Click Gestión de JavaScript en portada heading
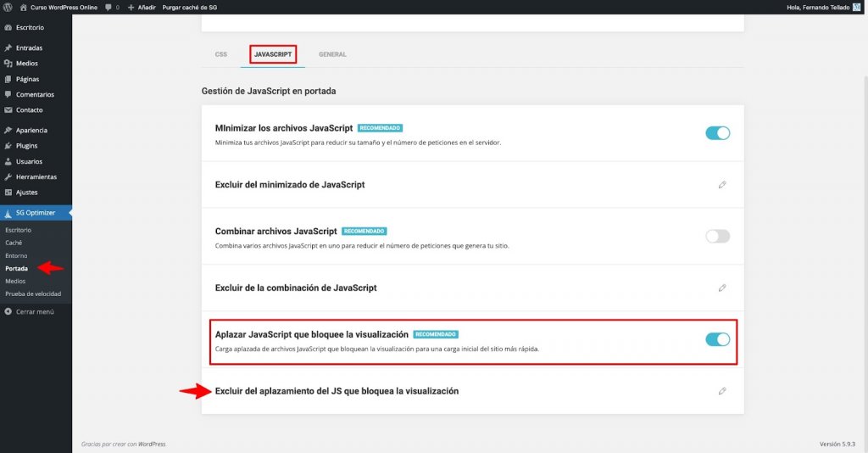 [269, 91]
